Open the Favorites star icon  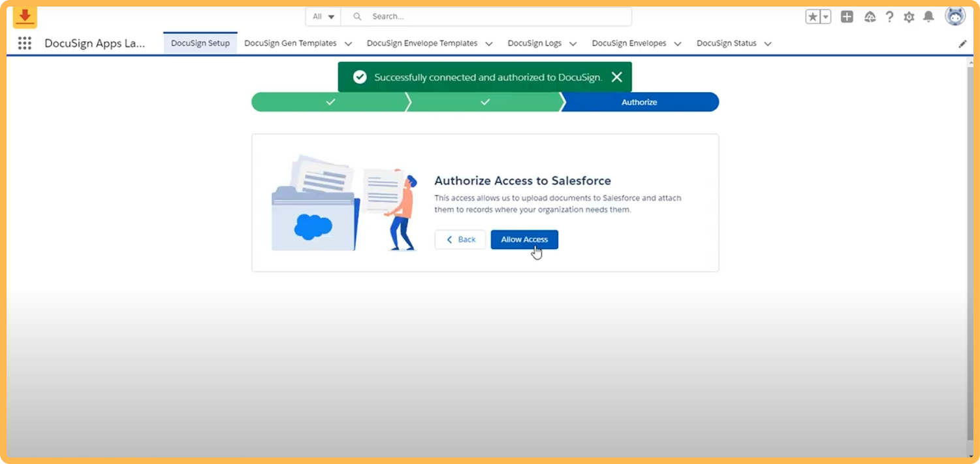point(813,17)
